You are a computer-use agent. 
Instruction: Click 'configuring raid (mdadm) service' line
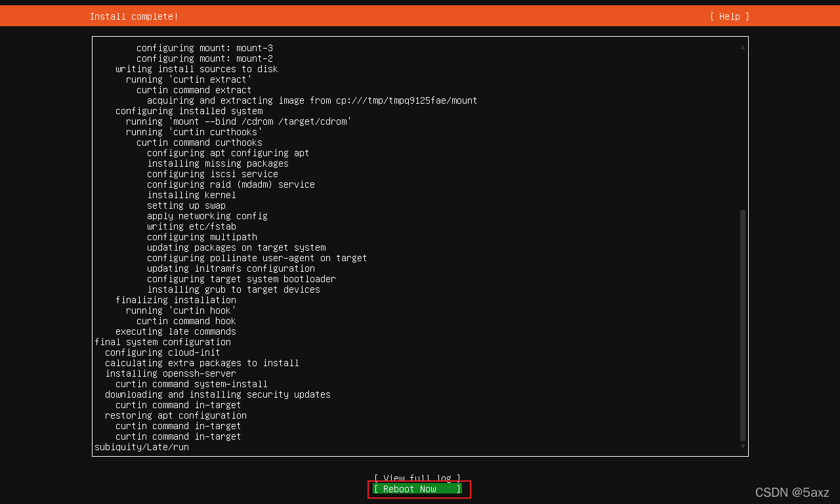[231, 184]
